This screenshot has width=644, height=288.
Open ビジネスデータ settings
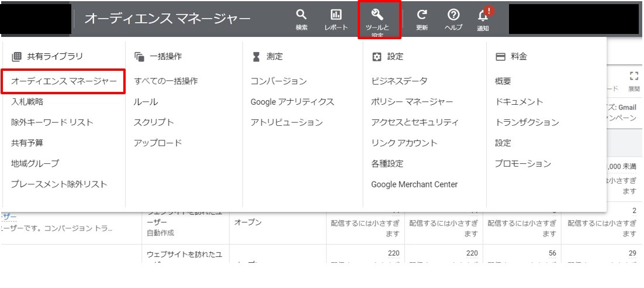click(399, 81)
